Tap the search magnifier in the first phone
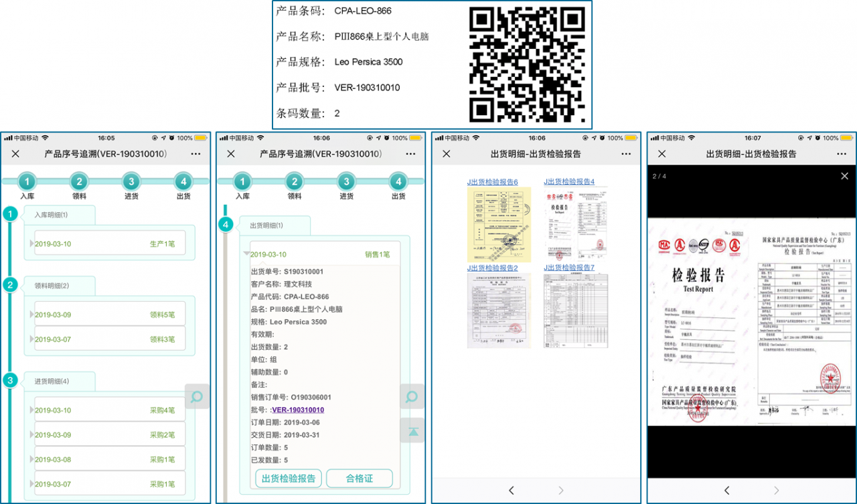 tap(197, 397)
